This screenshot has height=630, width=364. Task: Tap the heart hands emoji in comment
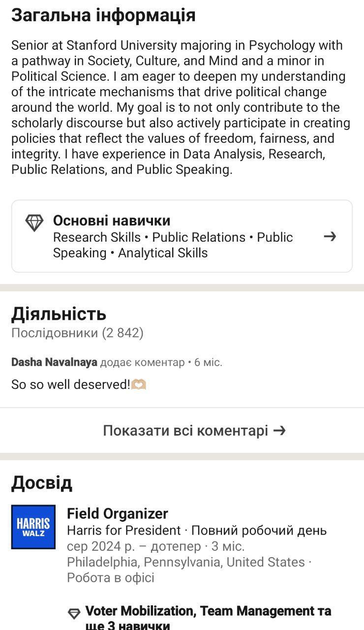139,384
